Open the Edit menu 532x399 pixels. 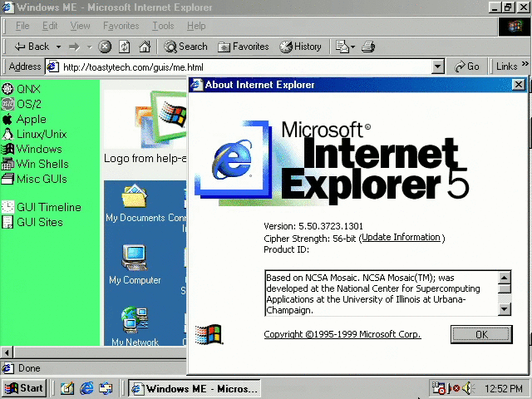50,26
